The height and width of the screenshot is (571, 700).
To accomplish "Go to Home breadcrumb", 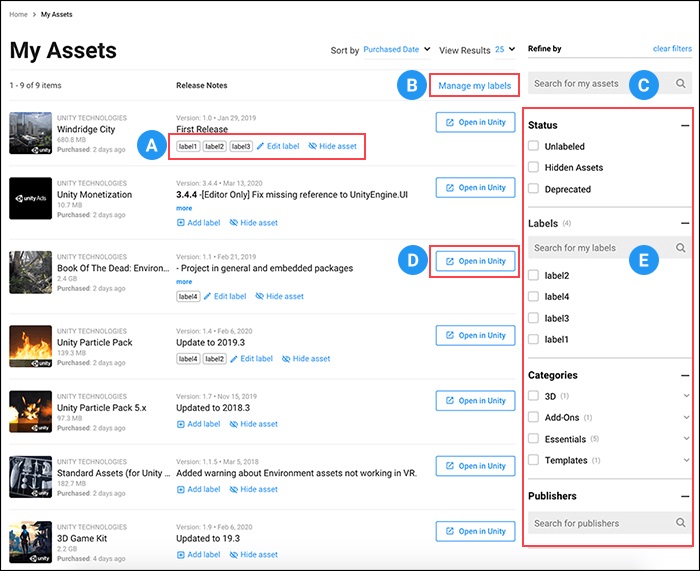I will [x=18, y=14].
